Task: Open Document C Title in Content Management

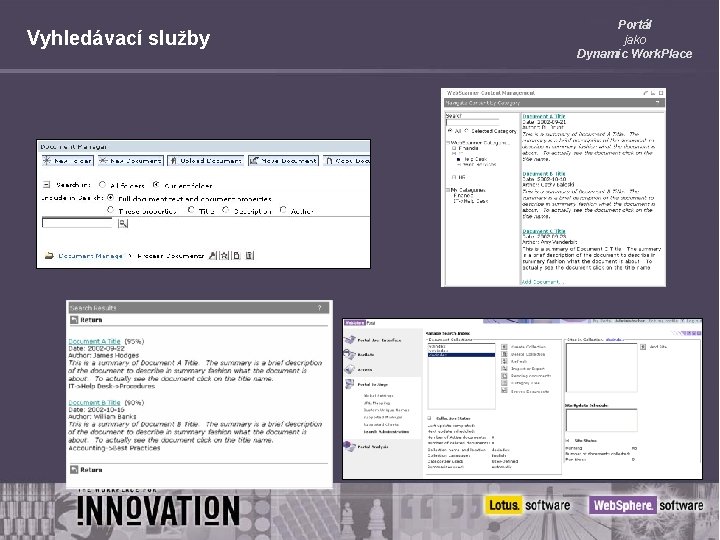Action: coord(544,231)
